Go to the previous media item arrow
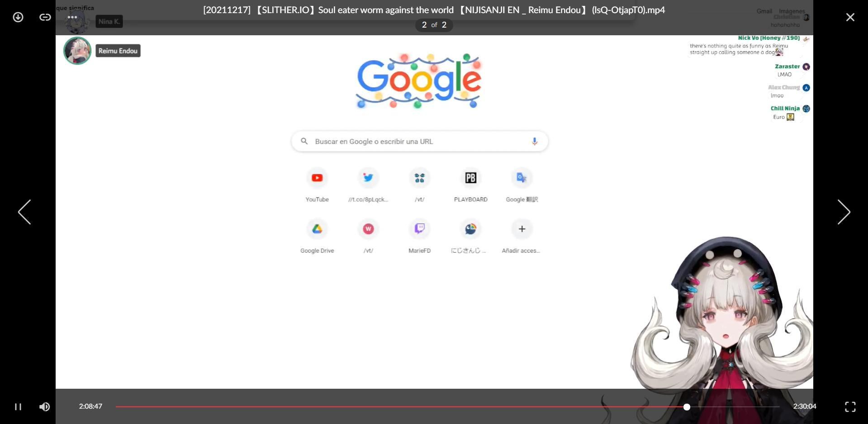 pyautogui.click(x=24, y=212)
